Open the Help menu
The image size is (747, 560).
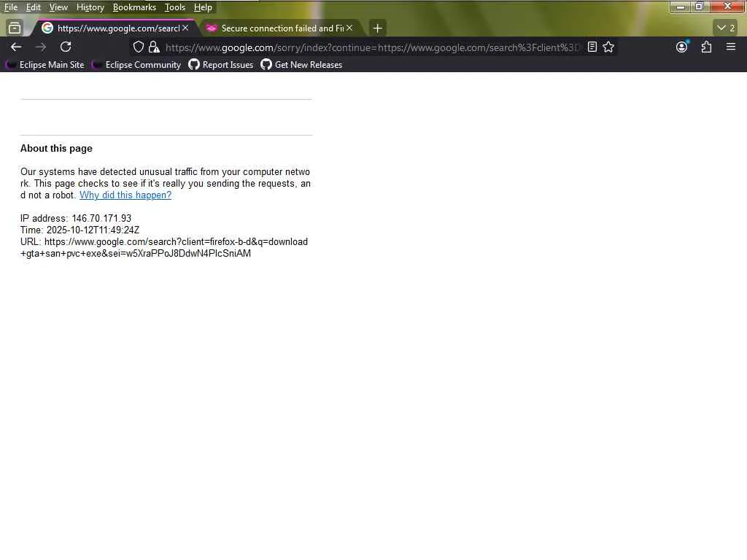[x=203, y=7]
